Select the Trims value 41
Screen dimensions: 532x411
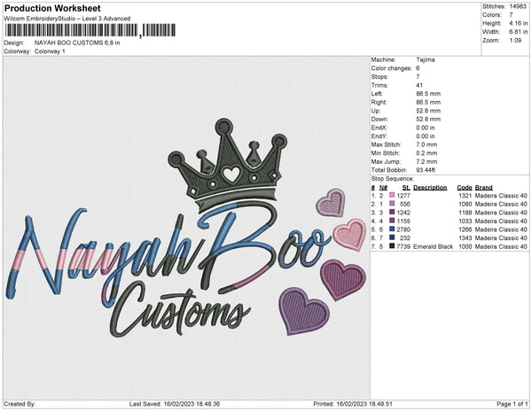[419, 85]
